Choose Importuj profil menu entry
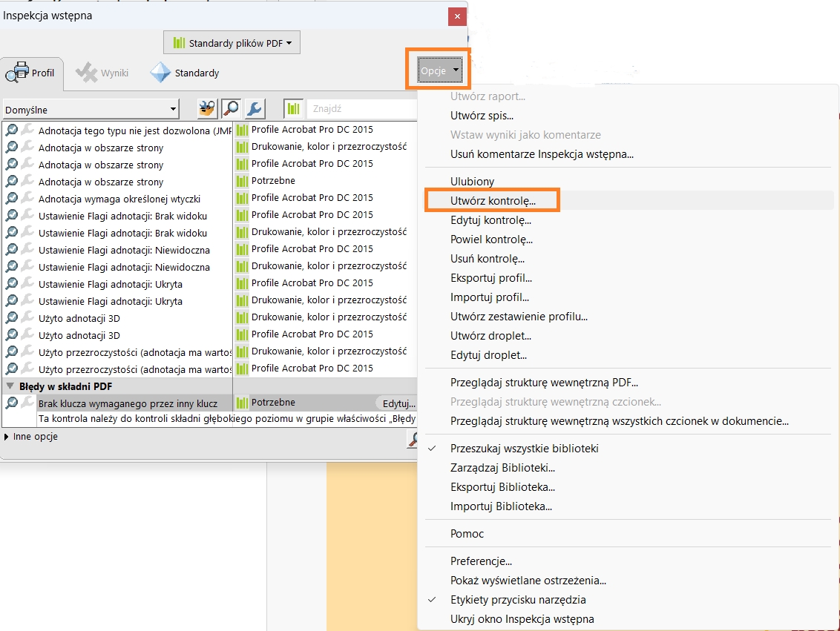Image resolution: width=840 pixels, height=631 pixels. [x=490, y=297]
